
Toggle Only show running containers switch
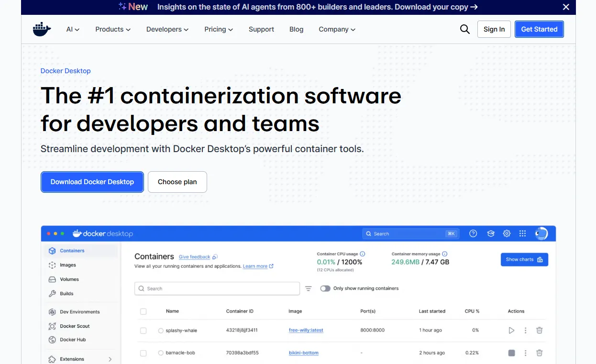(x=325, y=288)
